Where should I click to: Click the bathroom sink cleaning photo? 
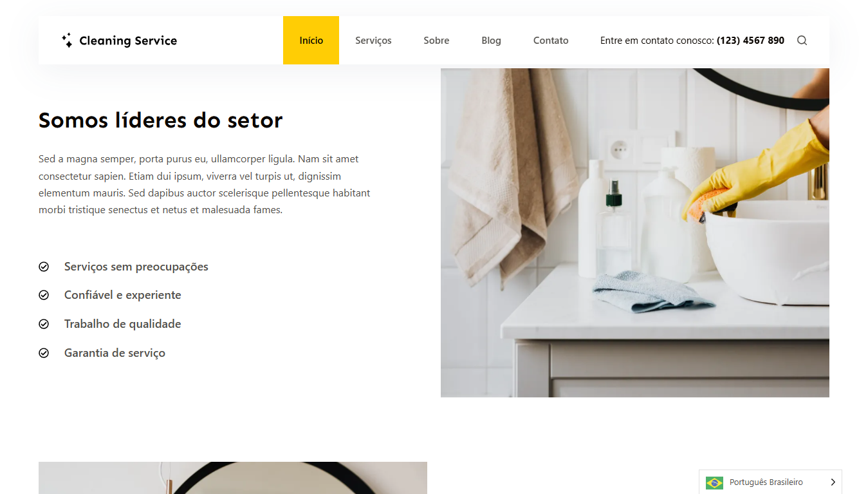click(x=635, y=233)
